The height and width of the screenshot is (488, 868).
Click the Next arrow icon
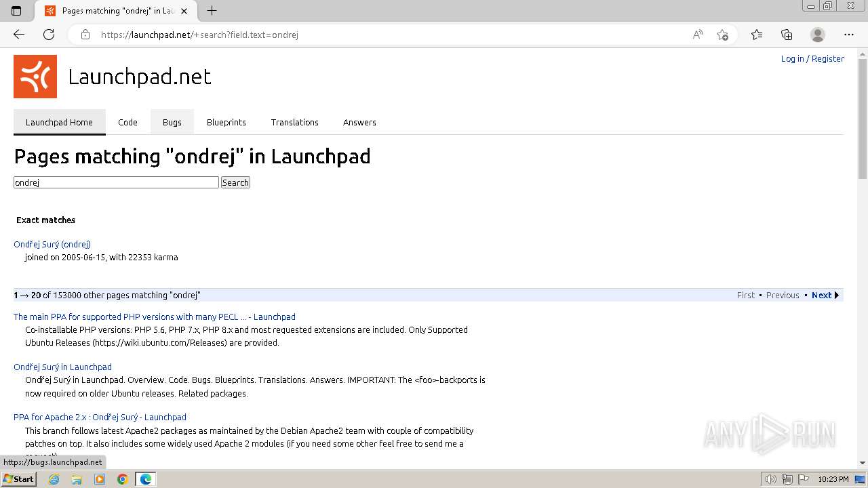tap(837, 296)
